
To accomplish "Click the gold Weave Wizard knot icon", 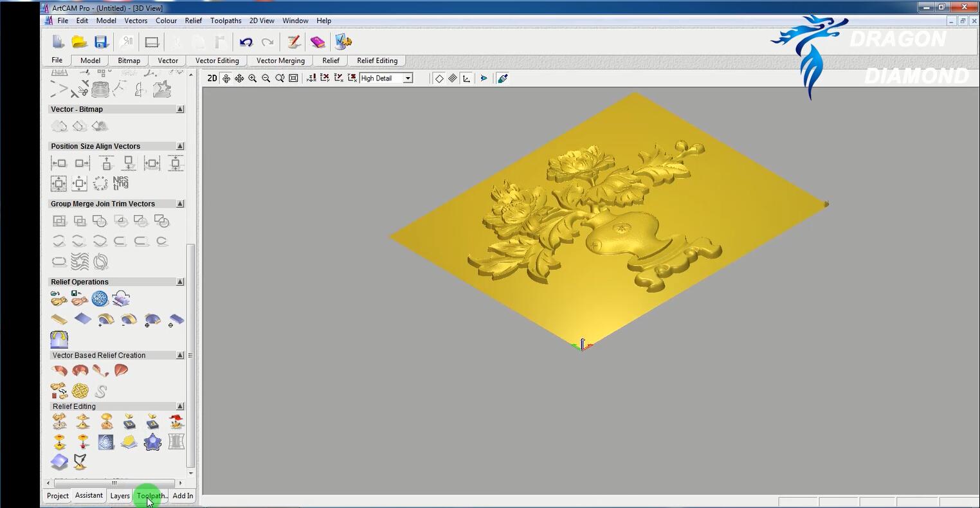I will pos(80,390).
